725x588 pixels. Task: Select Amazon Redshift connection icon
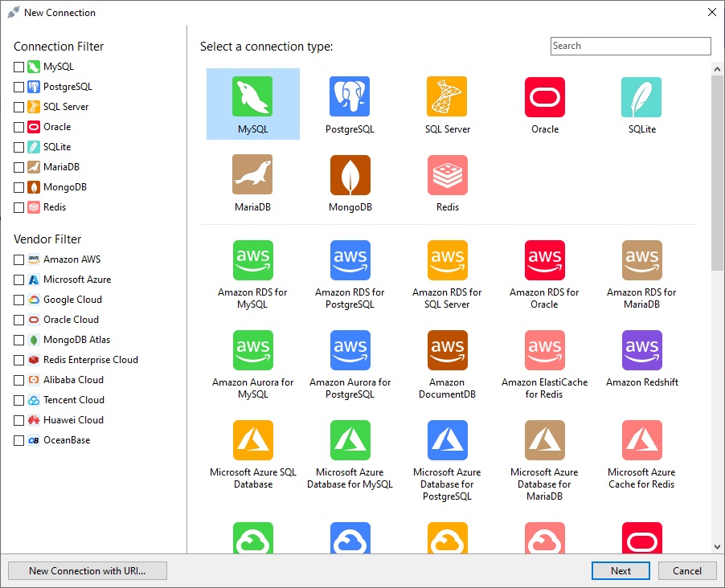[x=641, y=350]
